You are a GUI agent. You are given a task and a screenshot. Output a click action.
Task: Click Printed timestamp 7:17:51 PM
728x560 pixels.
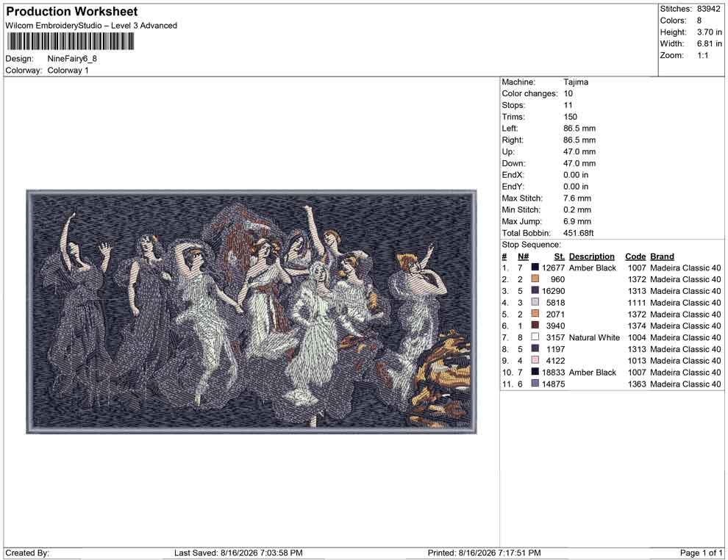tap(520, 553)
